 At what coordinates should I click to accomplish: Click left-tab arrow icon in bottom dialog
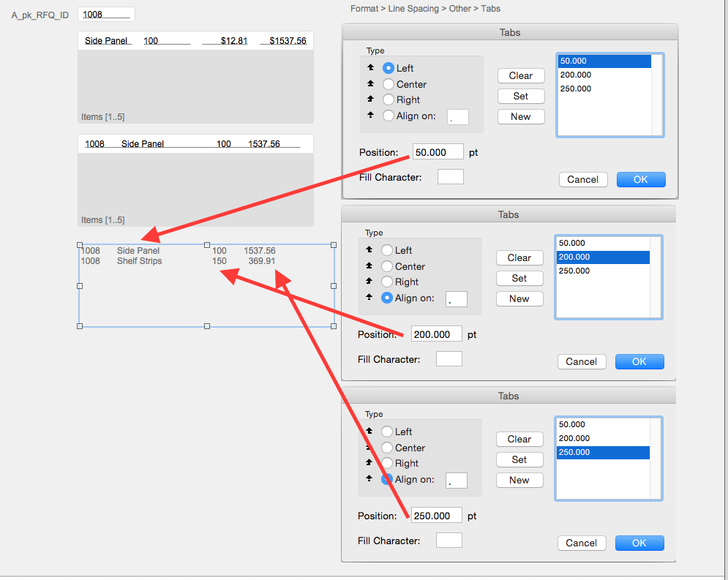(x=369, y=431)
